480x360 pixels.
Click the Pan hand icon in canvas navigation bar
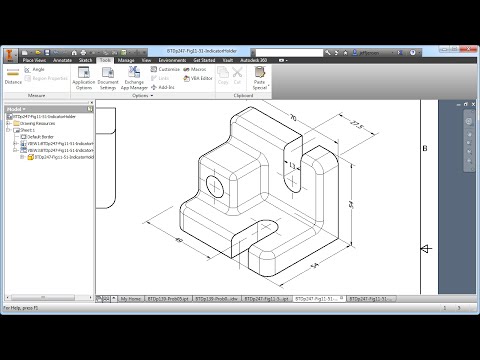pos(469,134)
